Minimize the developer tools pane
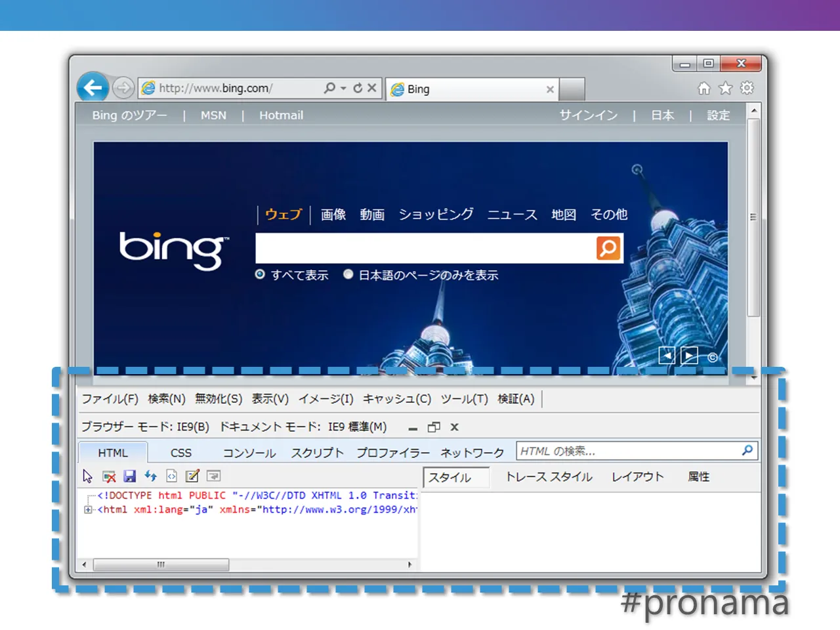This screenshot has width=840, height=630. [x=413, y=429]
